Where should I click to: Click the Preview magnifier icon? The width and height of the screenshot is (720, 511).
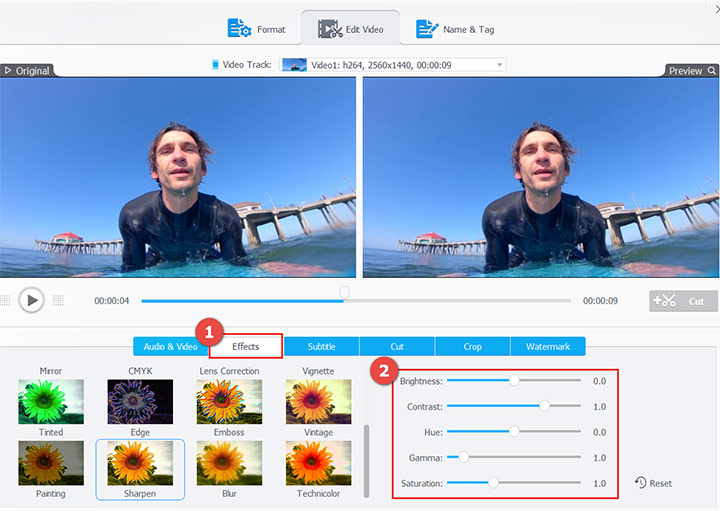click(711, 71)
